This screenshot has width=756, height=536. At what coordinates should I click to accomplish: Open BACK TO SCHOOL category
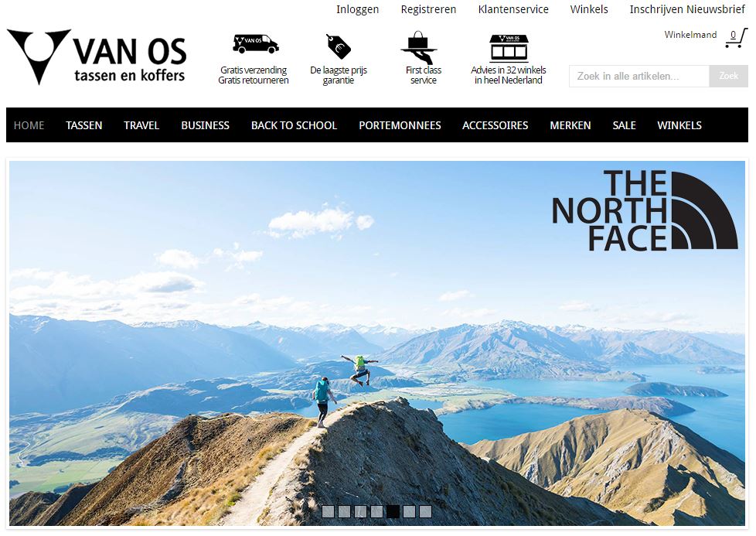pyautogui.click(x=294, y=125)
